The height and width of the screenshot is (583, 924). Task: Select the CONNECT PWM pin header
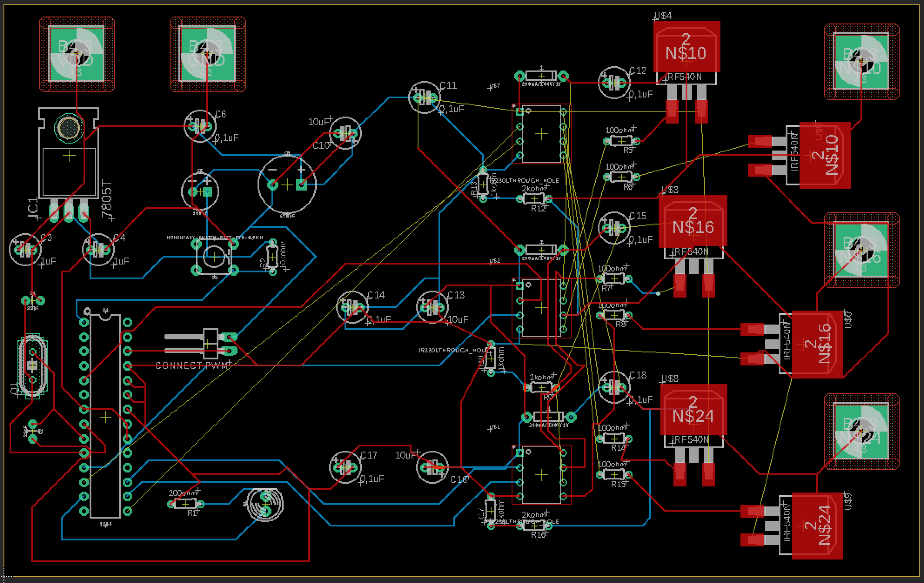click(201, 343)
